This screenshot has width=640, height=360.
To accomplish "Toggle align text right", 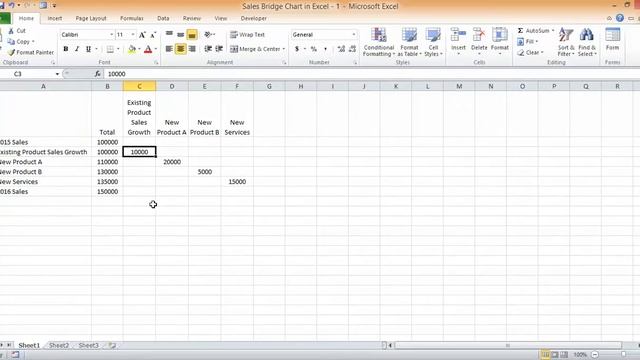I will point(192,49).
